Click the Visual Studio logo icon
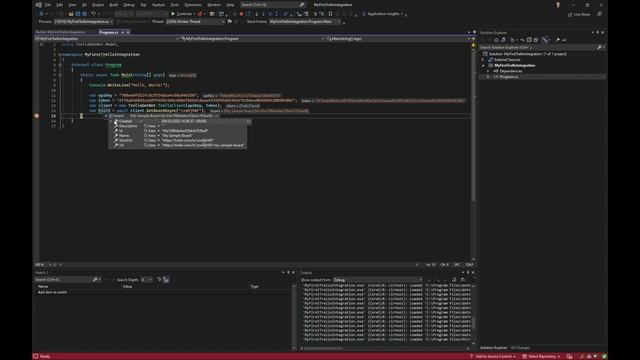 click(38, 4)
